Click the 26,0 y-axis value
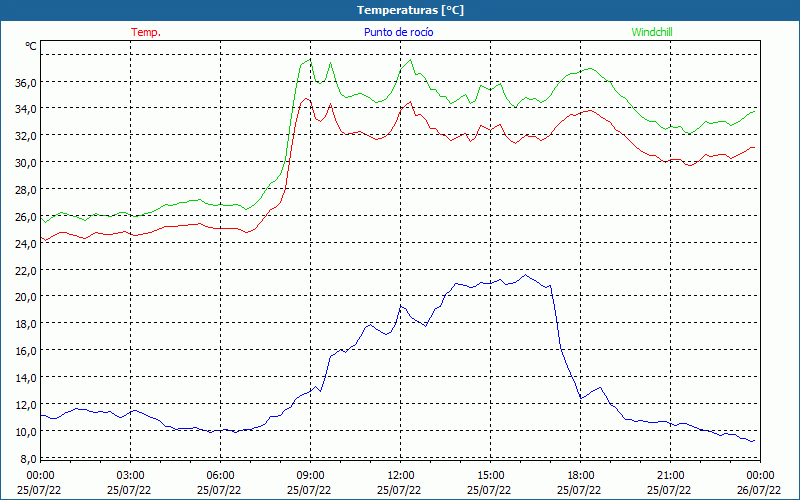The image size is (800, 500). pyautogui.click(x=26, y=217)
